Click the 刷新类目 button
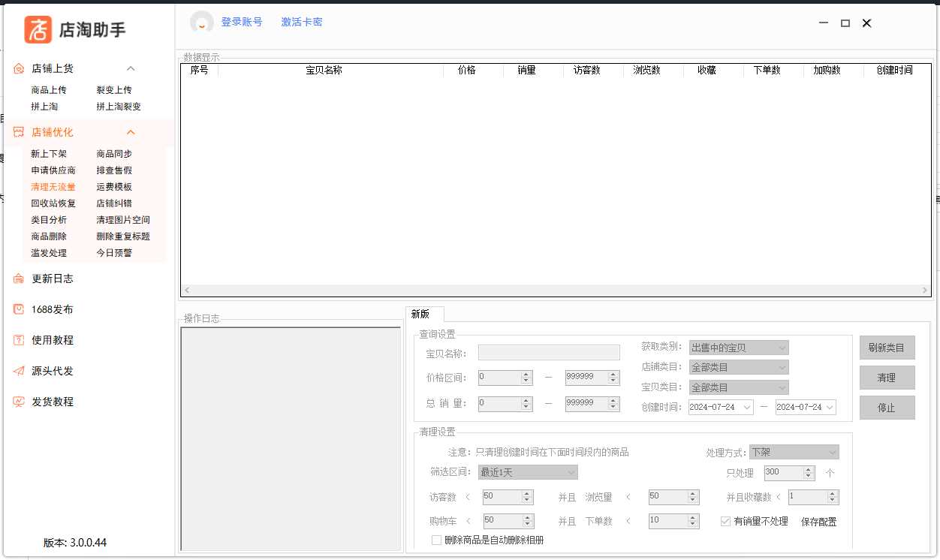This screenshot has width=940, height=560. tap(887, 348)
